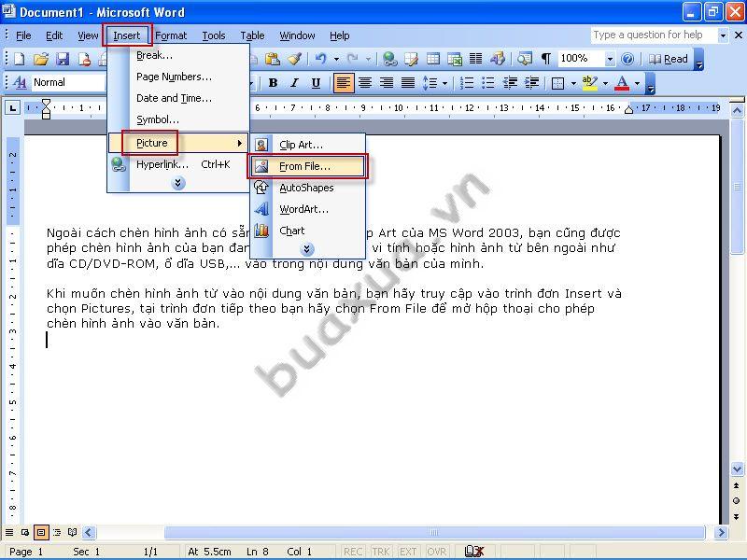Viewport: 747px width, 560px height.
Task: Click the Drawing toolbar icon
Action: pyautogui.click(x=498, y=59)
